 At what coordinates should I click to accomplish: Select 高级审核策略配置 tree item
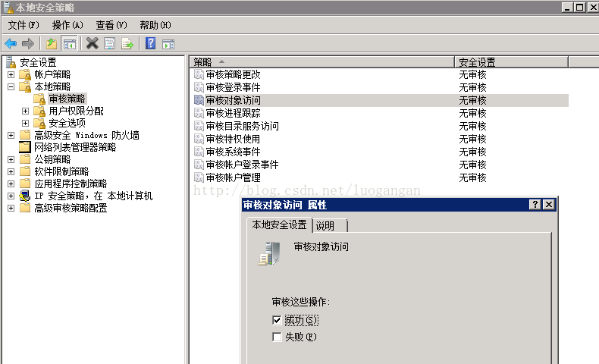pyautogui.click(x=71, y=209)
